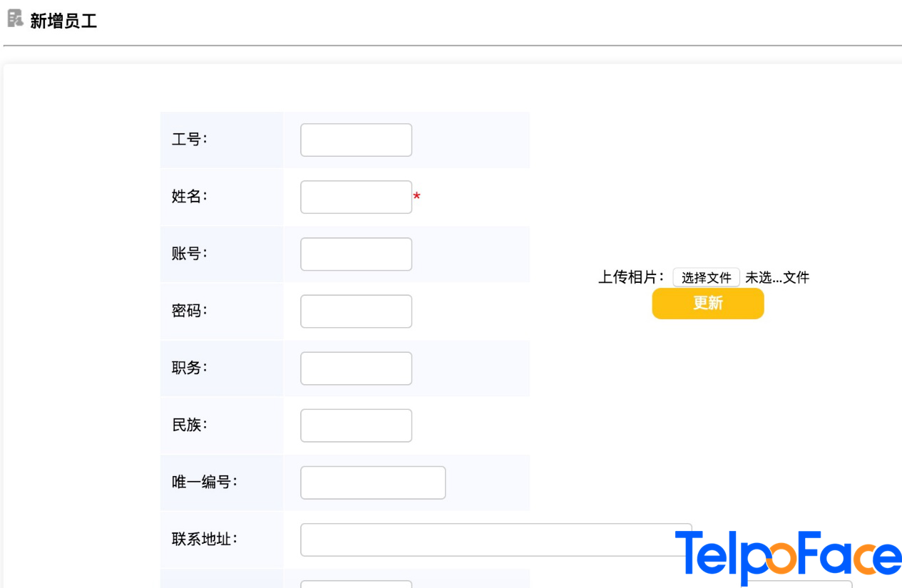Focus the 密码 input box
This screenshot has width=902, height=588.
356,311
